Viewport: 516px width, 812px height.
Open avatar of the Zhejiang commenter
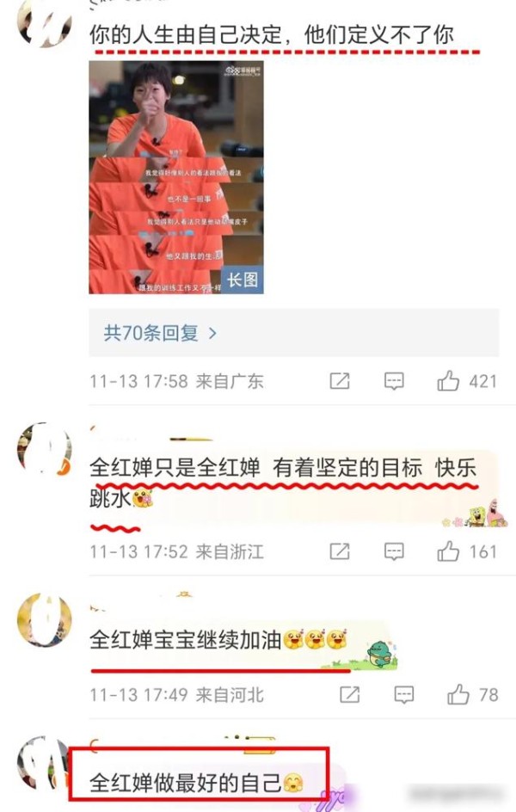(x=45, y=450)
